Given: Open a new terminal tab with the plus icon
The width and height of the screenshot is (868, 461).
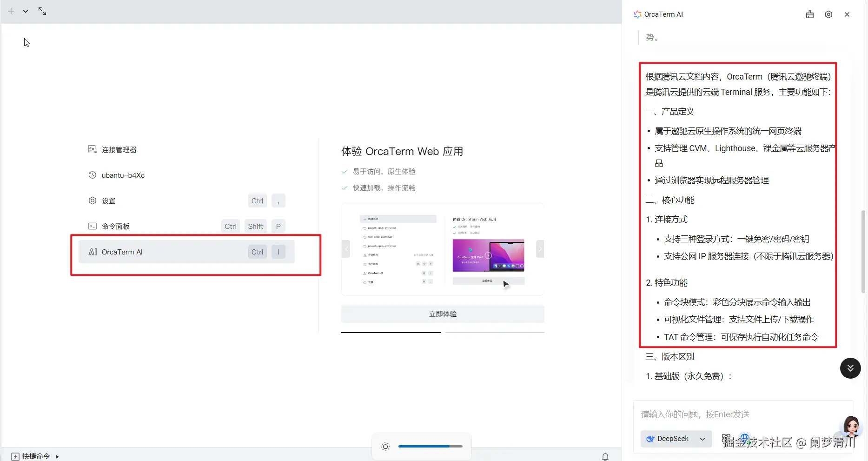Looking at the screenshot, I should coord(11,11).
